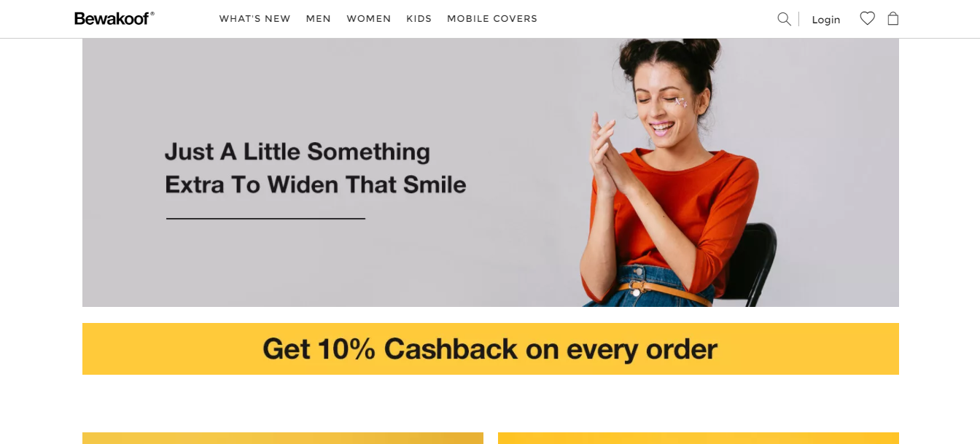Click the thin line under the hero headline
This screenshot has width=980, height=444.
click(265, 219)
